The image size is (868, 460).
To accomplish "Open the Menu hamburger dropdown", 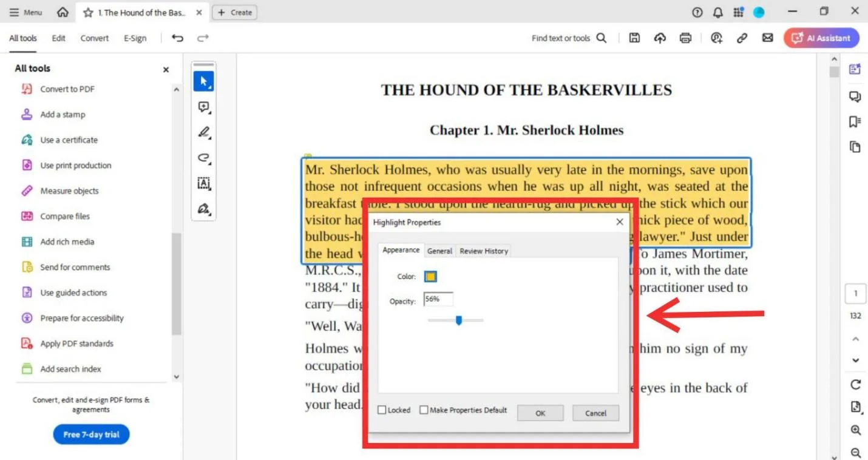I will (26, 12).
